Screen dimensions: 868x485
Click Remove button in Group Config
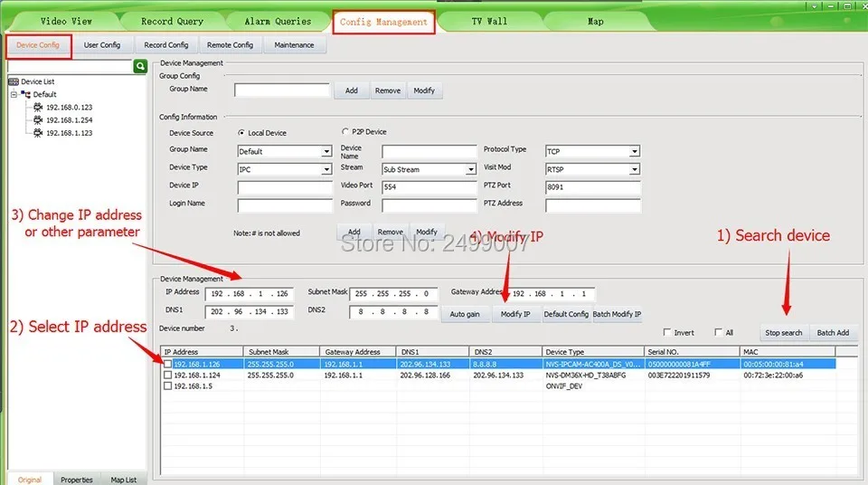pyautogui.click(x=388, y=90)
